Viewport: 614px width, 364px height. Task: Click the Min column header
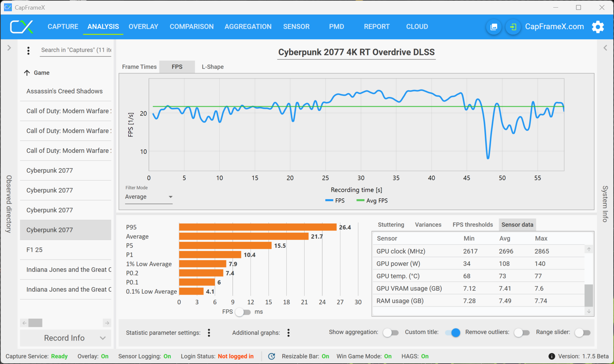[x=469, y=238]
